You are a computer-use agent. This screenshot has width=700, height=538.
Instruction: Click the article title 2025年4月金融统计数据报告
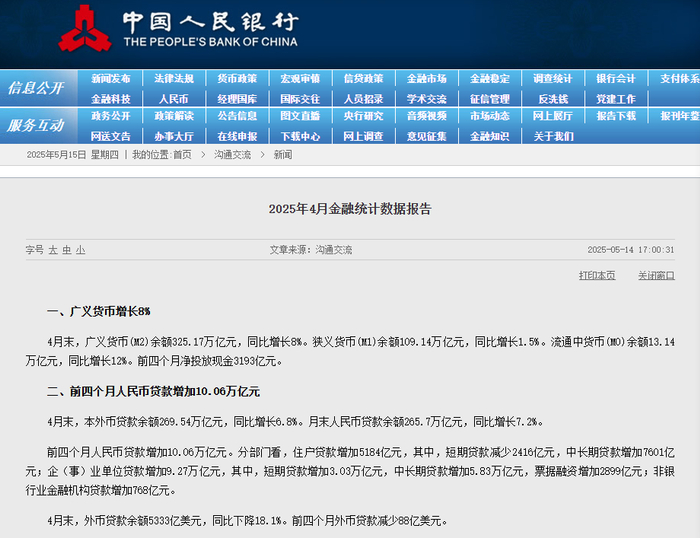point(350,209)
